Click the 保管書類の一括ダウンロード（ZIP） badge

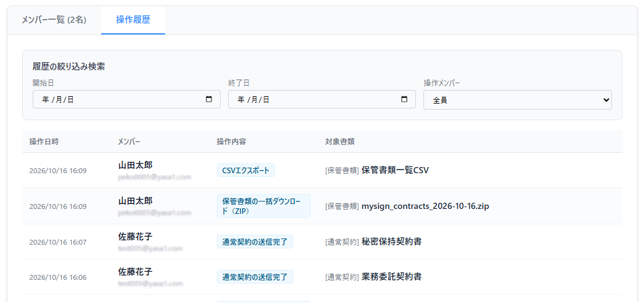pyautogui.click(x=264, y=206)
